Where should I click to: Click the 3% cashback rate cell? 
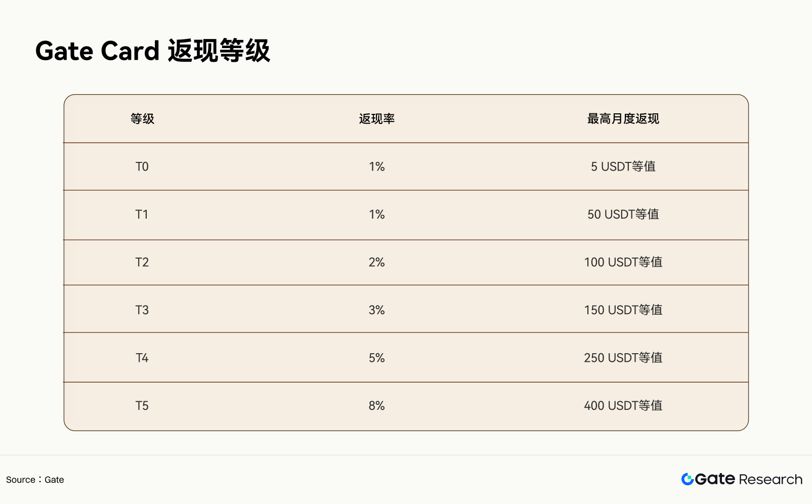pos(377,310)
